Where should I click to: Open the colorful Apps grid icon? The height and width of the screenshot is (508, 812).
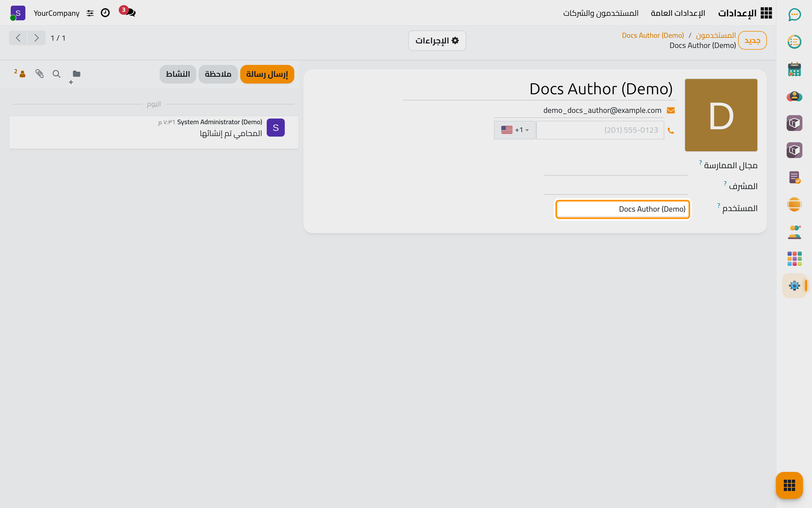click(x=794, y=259)
